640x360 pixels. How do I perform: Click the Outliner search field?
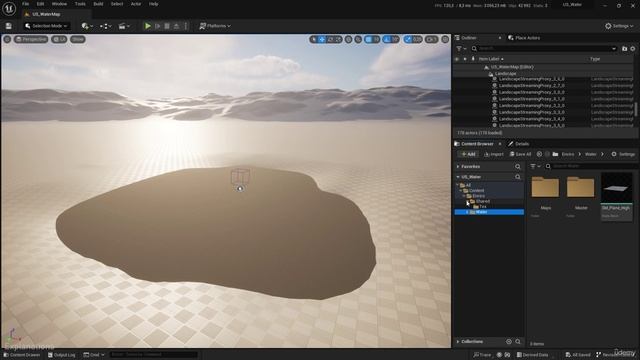point(544,49)
